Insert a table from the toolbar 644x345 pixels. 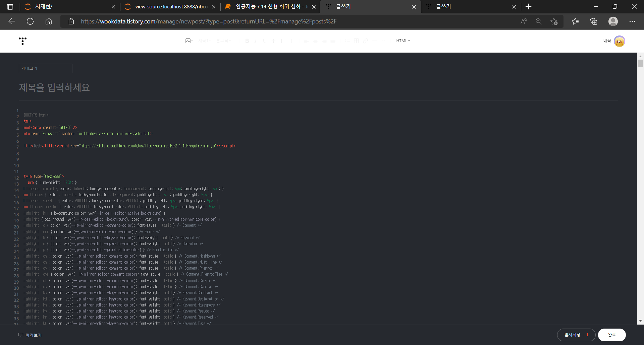[x=356, y=41]
